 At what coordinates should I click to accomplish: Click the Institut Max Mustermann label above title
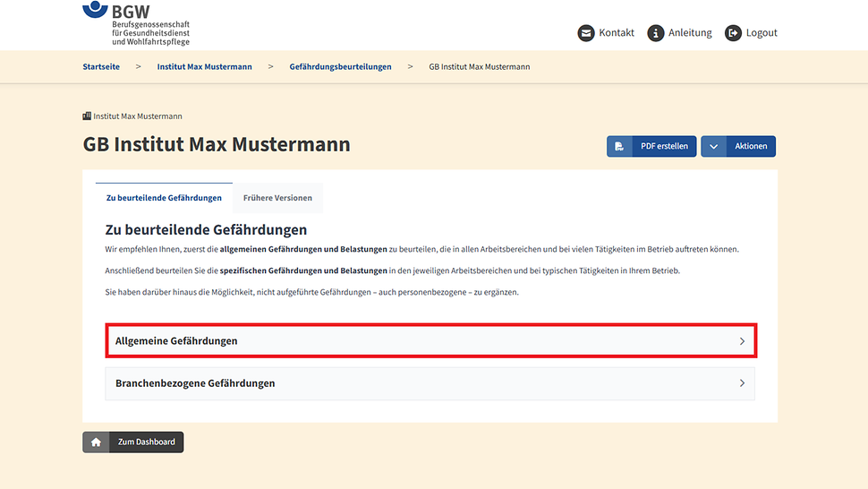click(137, 116)
